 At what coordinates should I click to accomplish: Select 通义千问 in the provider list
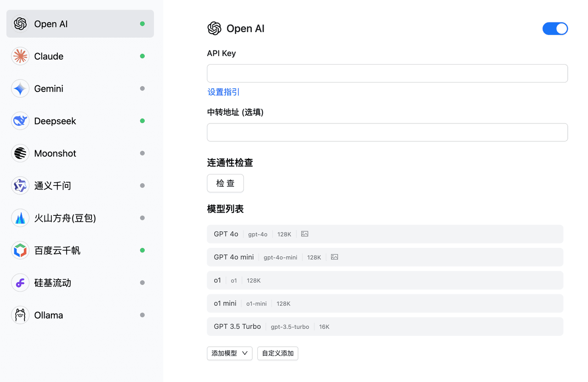click(80, 185)
